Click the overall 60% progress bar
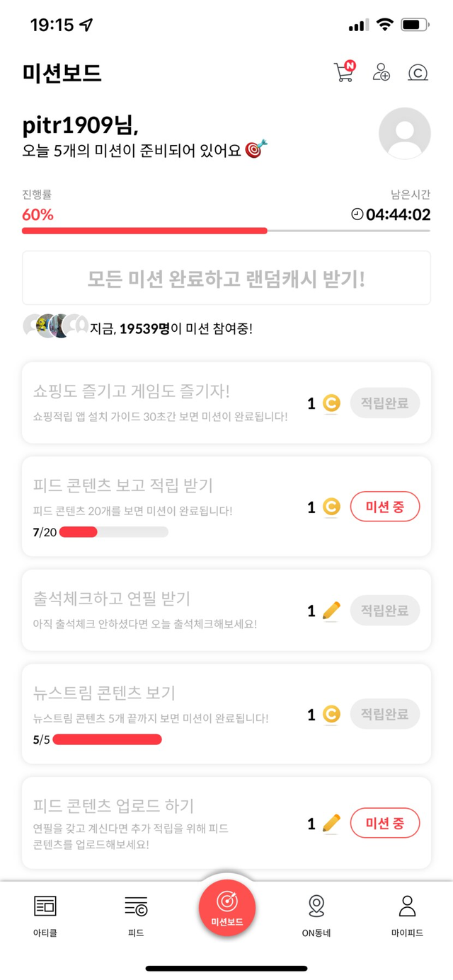Screen dimensions: 453x980 coord(226,231)
